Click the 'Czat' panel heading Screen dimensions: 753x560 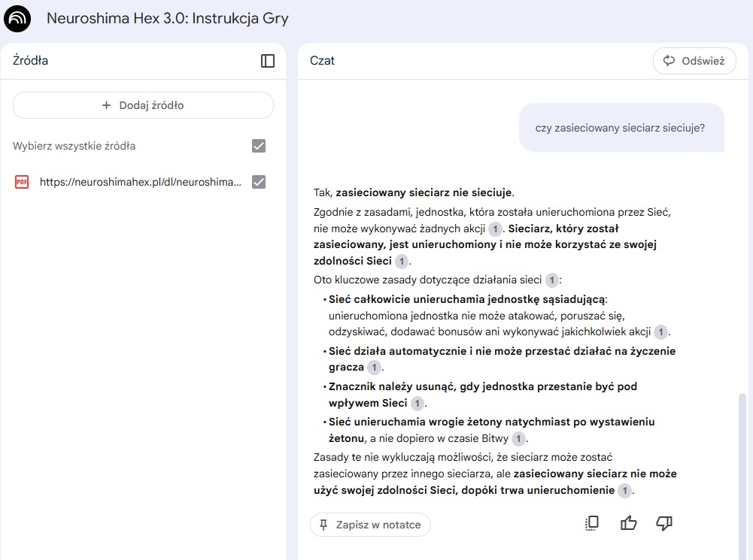pyautogui.click(x=322, y=61)
